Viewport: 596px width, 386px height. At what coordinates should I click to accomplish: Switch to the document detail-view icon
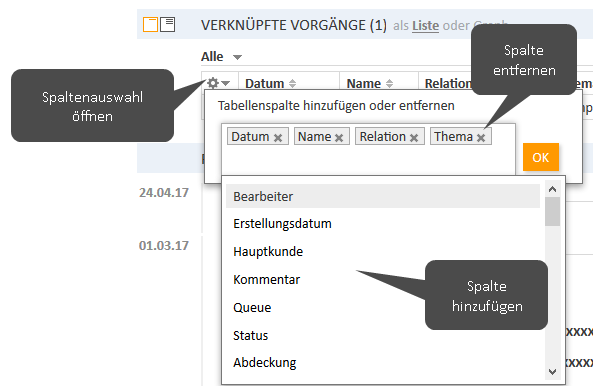tap(168, 25)
